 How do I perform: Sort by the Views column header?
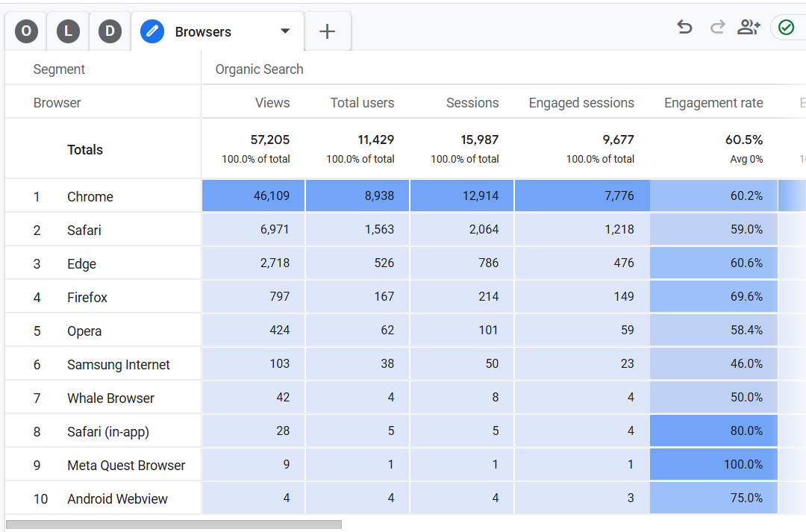(272, 103)
